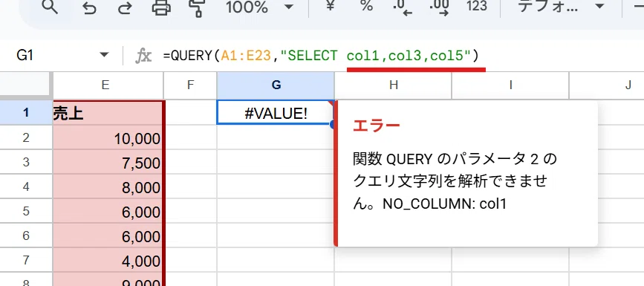644x286 pixels.
Task: Open the 100% zoom dropdown
Action: tap(260, 6)
